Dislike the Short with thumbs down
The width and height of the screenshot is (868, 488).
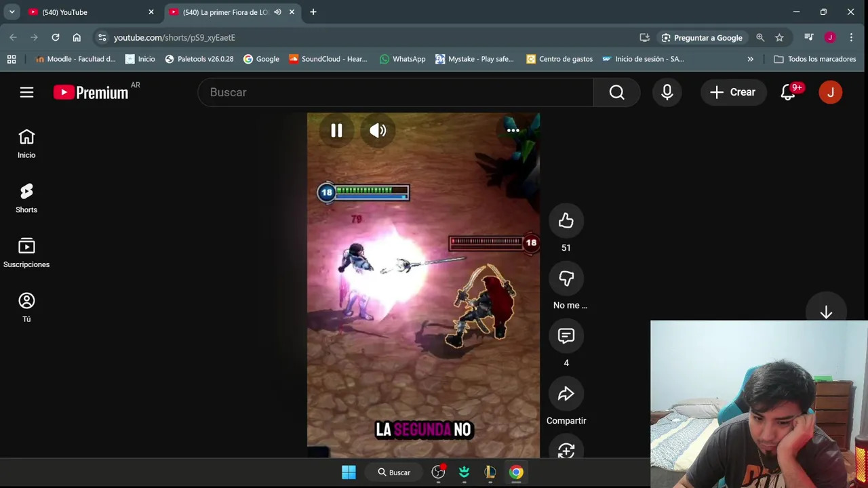[566, 278]
